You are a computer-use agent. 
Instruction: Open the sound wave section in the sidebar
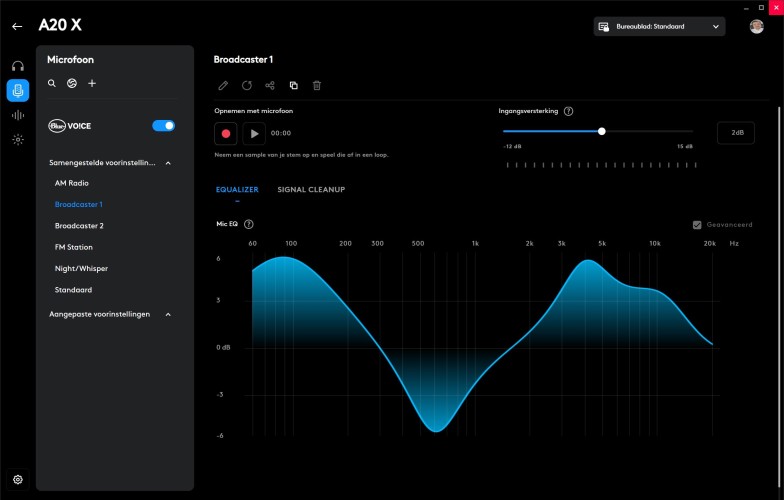[17, 115]
